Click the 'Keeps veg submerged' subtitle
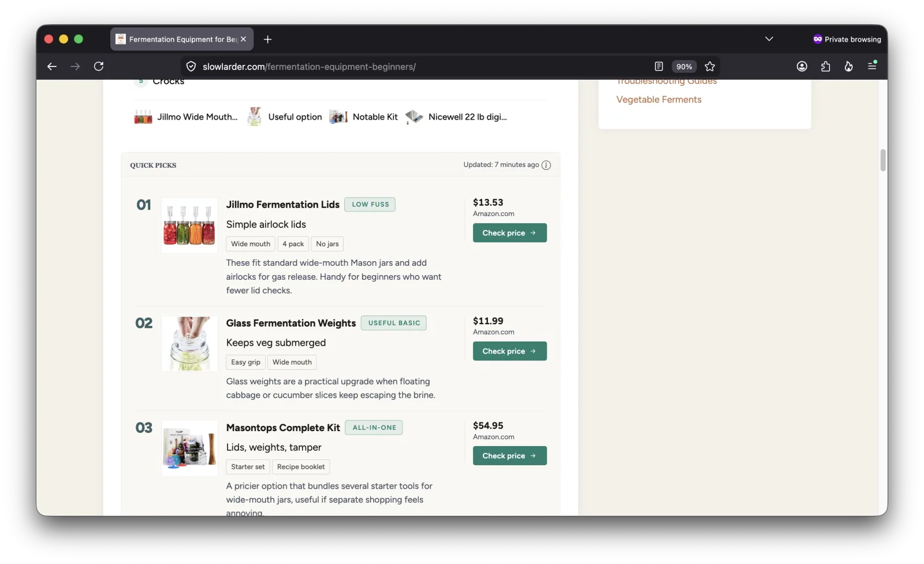 (x=276, y=343)
